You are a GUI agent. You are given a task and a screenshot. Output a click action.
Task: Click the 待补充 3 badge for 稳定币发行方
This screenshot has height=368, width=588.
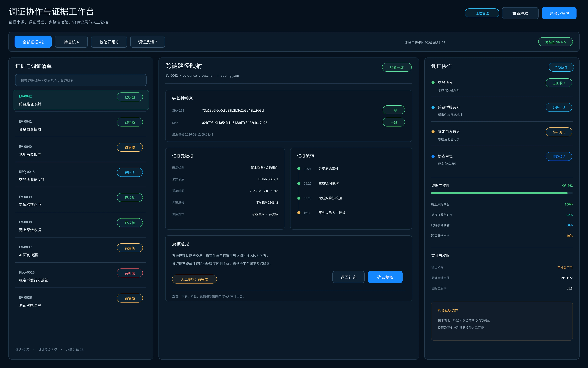pyautogui.click(x=559, y=132)
